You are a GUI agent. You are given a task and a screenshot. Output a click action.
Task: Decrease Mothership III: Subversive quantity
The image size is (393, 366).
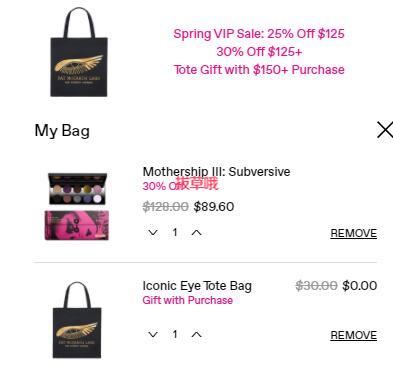[x=153, y=233]
